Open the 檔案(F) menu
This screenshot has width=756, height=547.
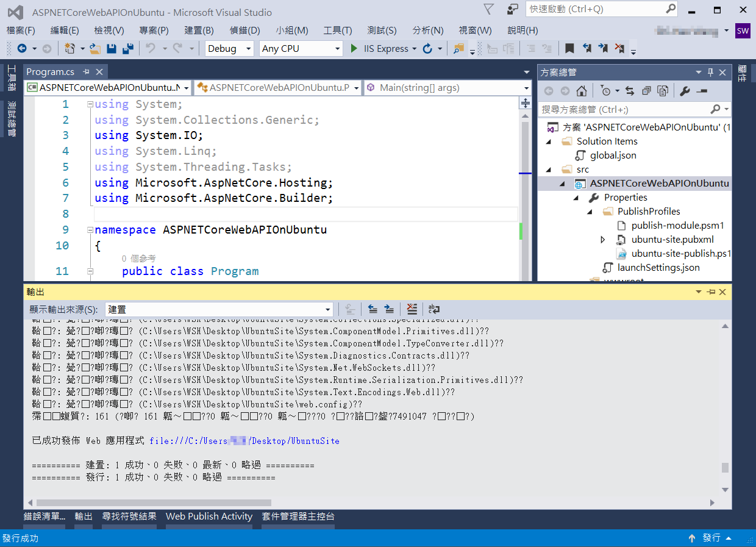(x=21, y=30)
